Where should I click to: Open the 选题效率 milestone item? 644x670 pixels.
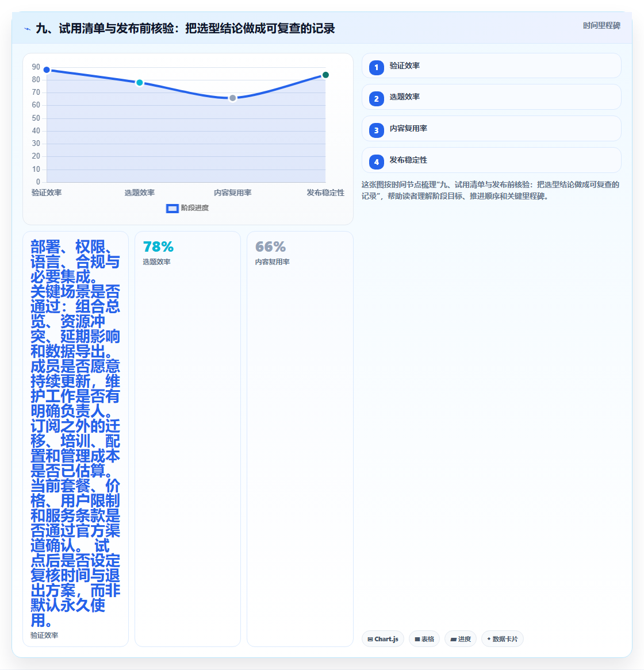point(492,97)
